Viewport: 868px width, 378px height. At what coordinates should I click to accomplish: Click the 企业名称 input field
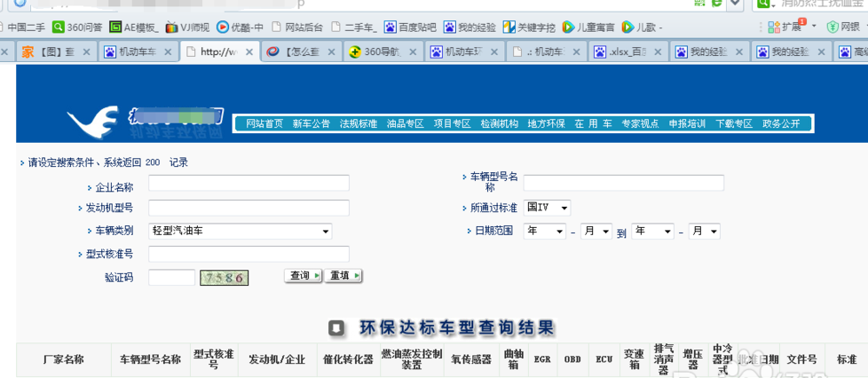[x=249, y=183]
